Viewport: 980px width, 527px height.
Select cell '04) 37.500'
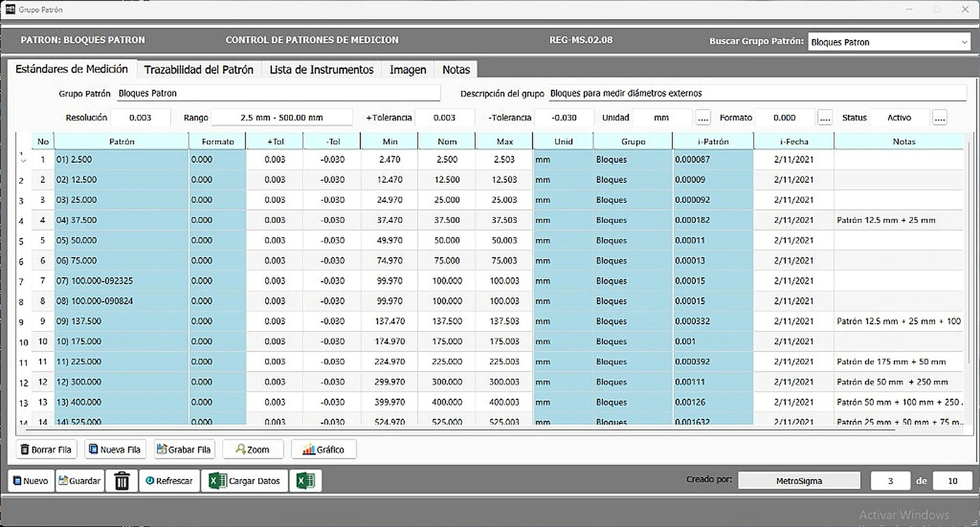(122, 220)
